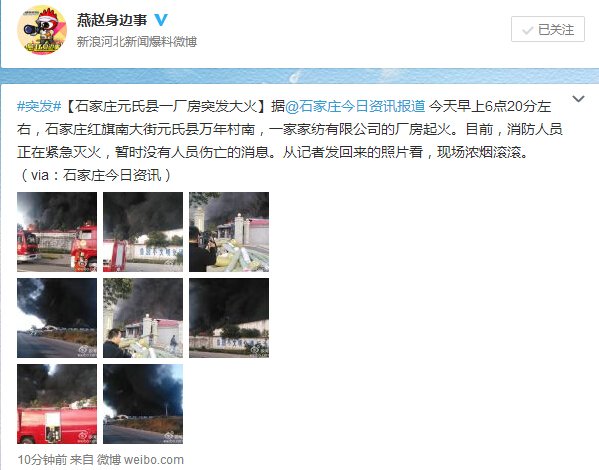599x470 pixels.
Task: Click the 新浪河北新闻爆料微博 description text
Action: coord(137,41)
